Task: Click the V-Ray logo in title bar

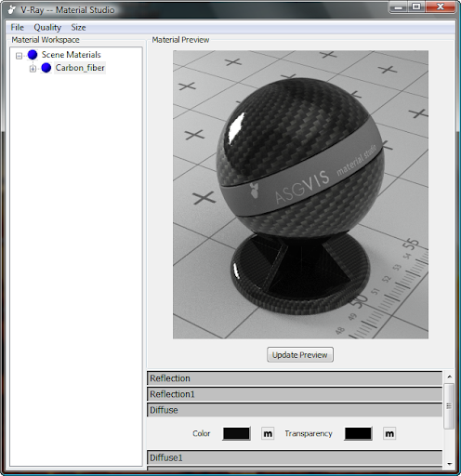Action: tap(12, 9)
